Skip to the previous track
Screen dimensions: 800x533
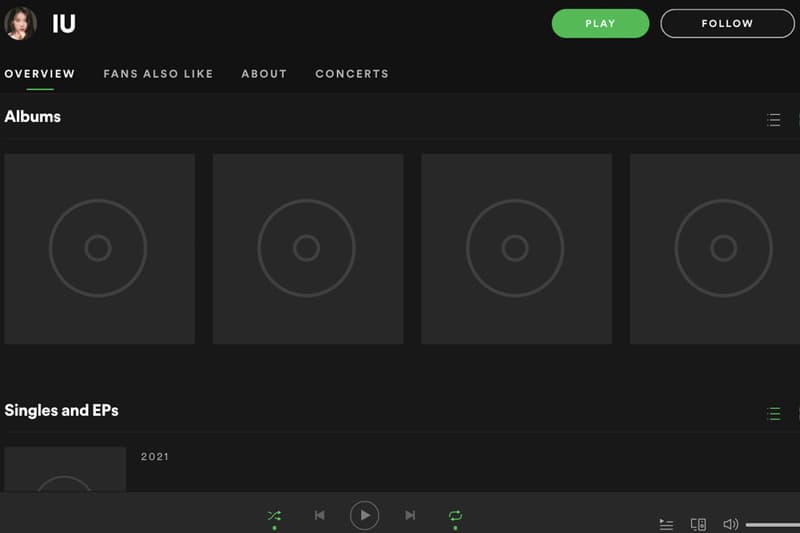[320, 515]
